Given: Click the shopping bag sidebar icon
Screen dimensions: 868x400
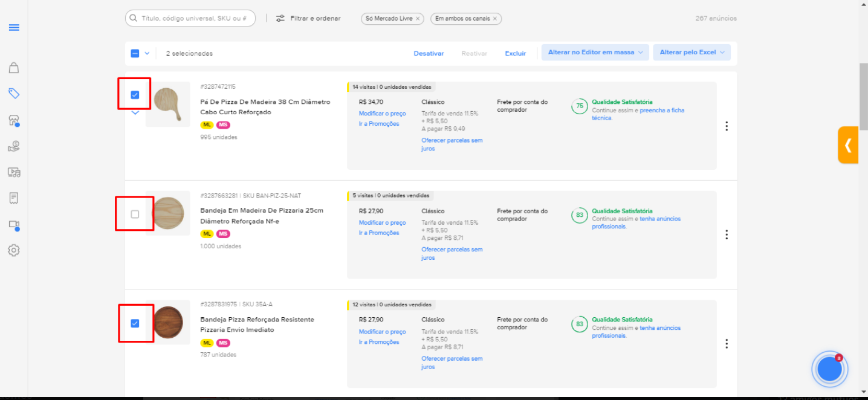Looking at the screenshot, I should [x=14, y=68].
